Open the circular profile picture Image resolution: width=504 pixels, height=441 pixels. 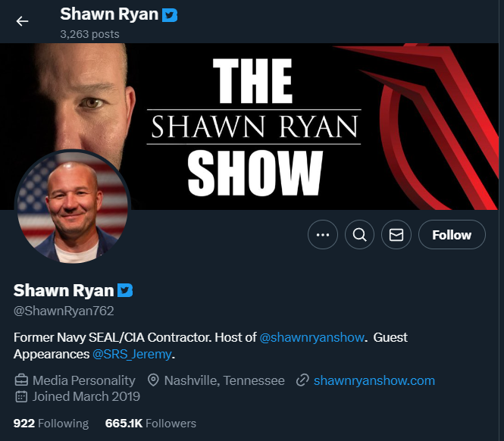[73, 207]
